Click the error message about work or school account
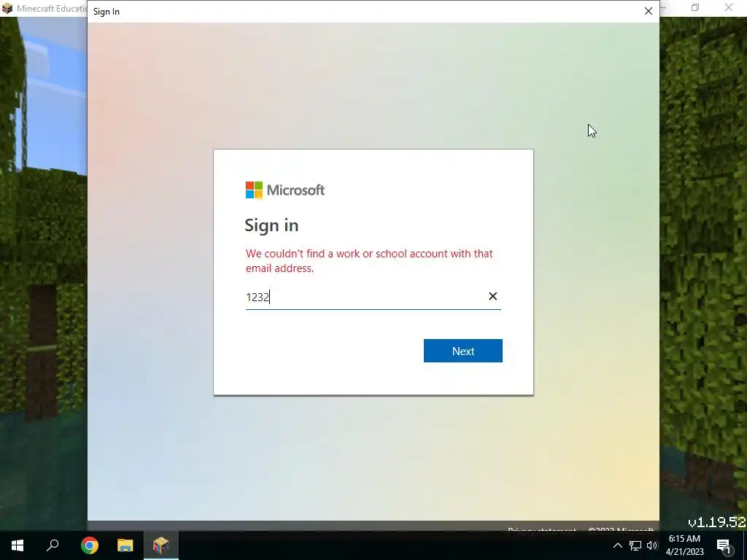 [369, 260]
